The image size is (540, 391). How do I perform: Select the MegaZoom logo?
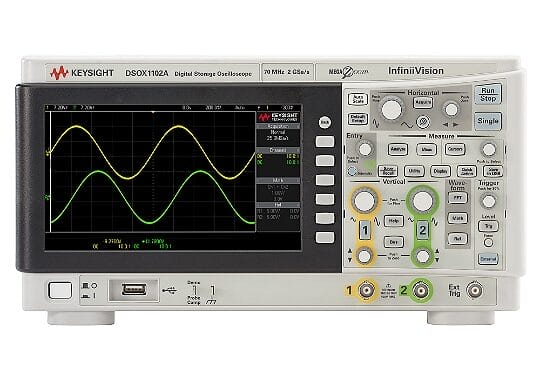(x=348, y=72)
